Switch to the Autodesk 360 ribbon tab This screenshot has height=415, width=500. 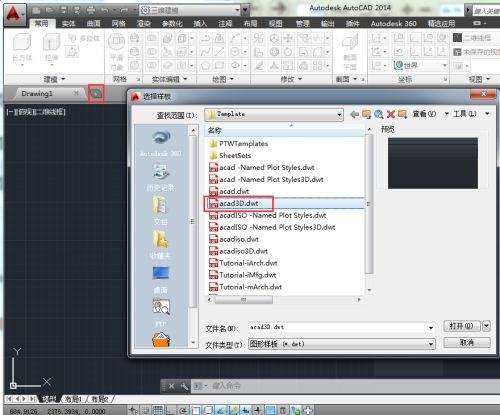coord(393,23)
